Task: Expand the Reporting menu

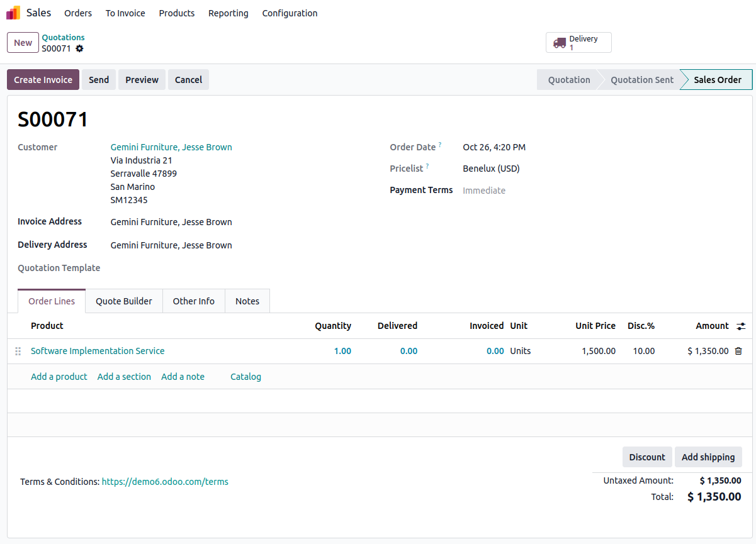Action: pyautogui.click(x=228, y=13)
